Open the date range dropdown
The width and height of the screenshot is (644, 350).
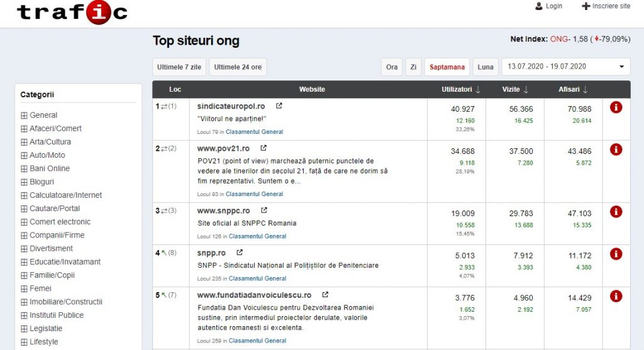[565, 67]
